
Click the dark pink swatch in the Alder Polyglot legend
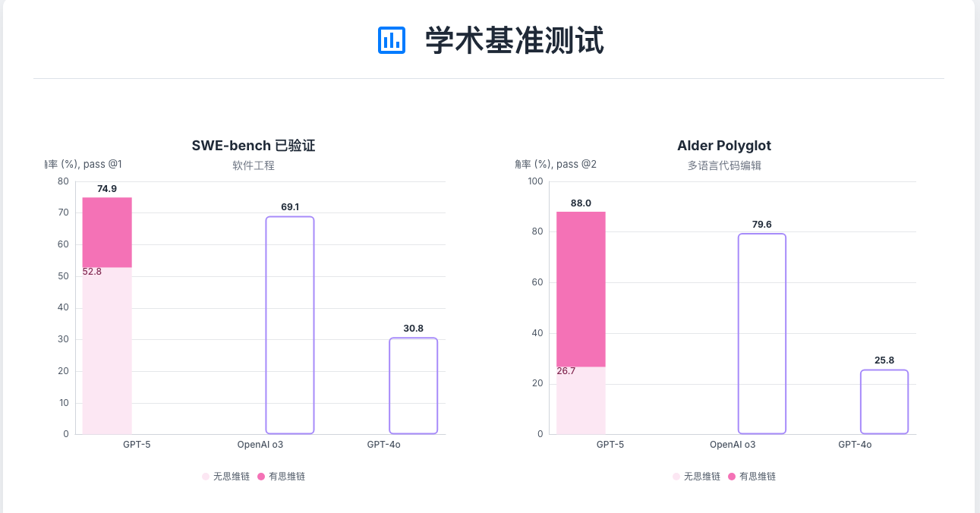[732, 477]
